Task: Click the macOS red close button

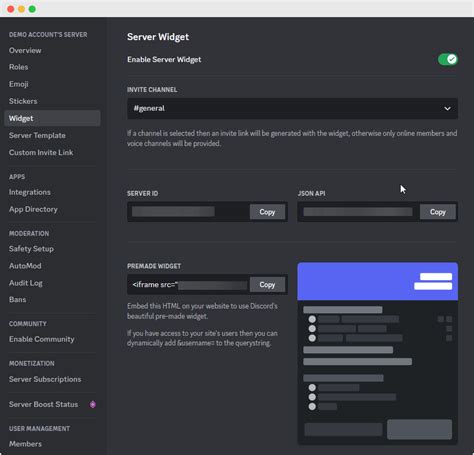Action: pos(11,9)
